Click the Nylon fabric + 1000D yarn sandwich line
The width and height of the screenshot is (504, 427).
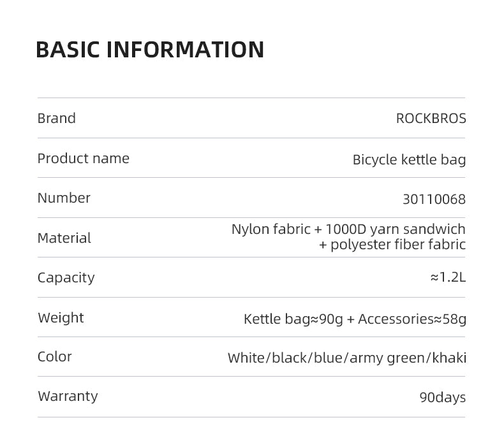click(348, 229)
